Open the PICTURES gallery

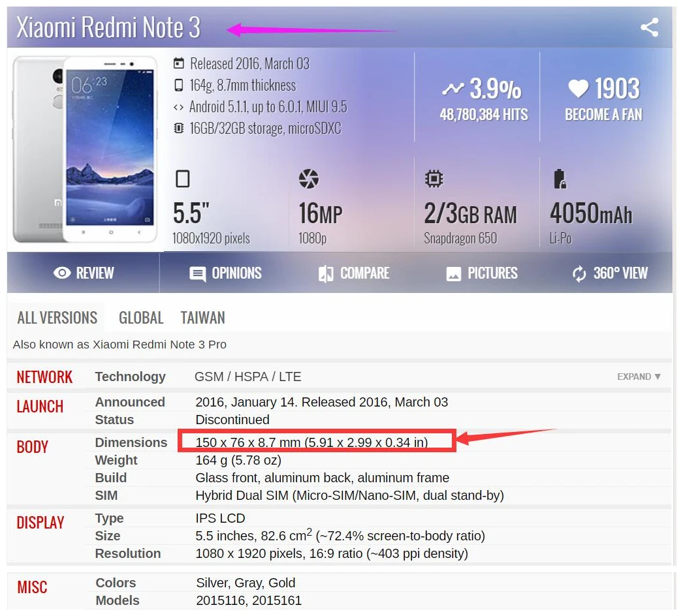(482, 273)
